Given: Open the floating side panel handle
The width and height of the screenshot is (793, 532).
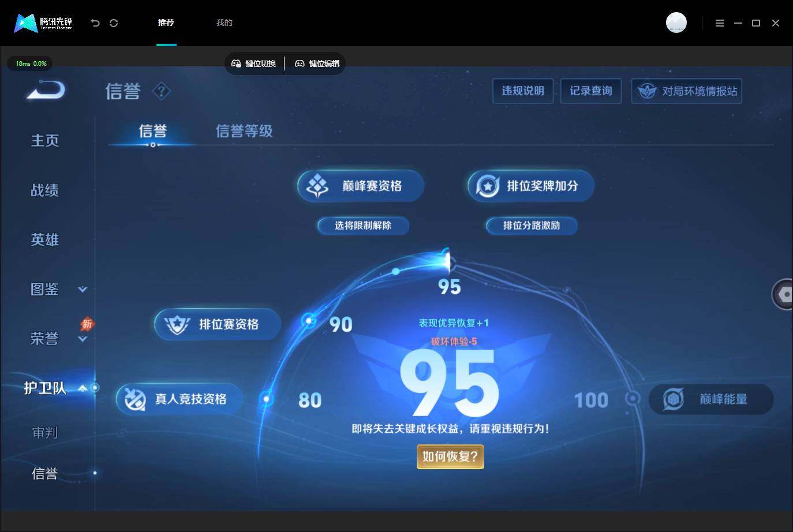Looking at the screenshot, I should click(x=783, y=294).
